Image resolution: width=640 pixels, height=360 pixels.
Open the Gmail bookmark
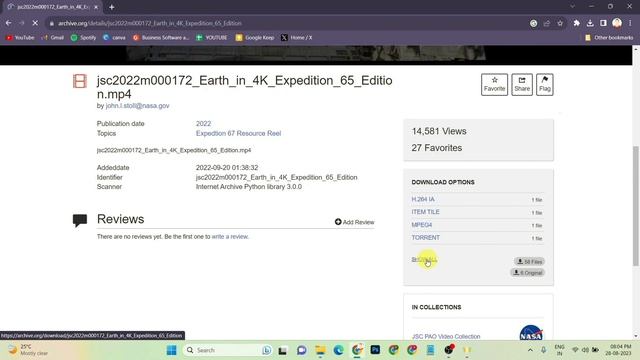pyautogui.click(x=53, y=38)
